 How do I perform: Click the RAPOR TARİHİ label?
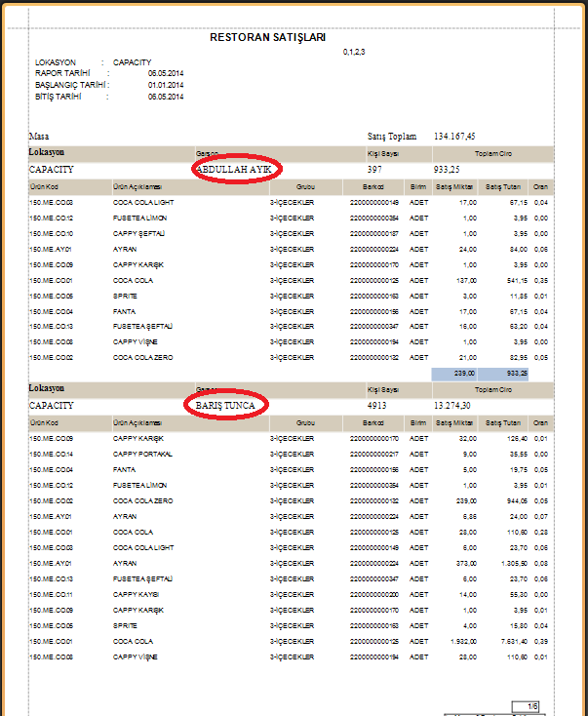[62, 73]
